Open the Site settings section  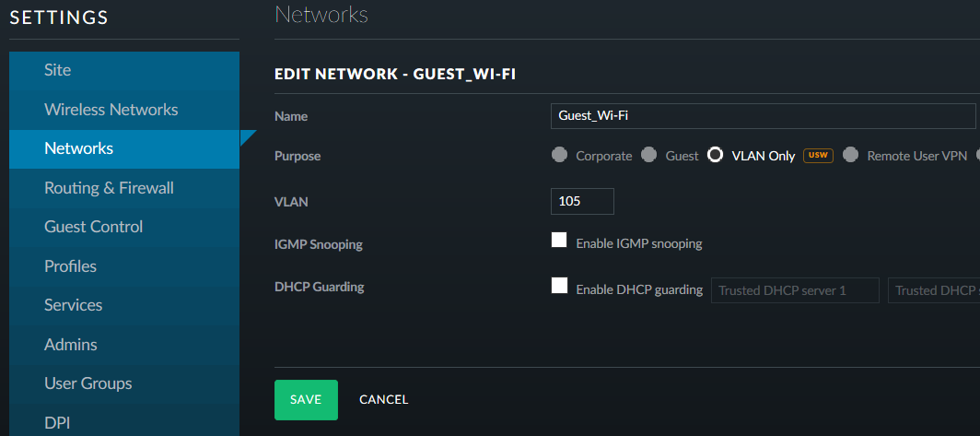pyautogui.click(x=124, y=71)
